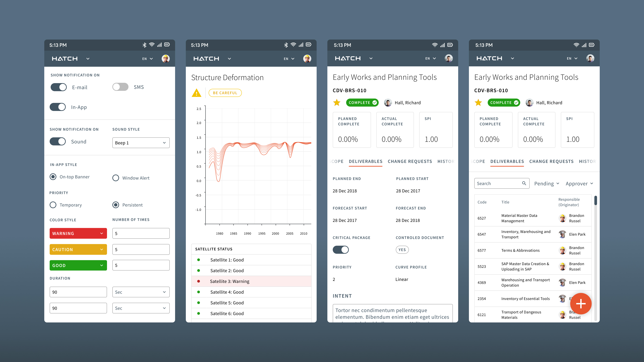The height and width of the screenshot is (362, 644).
Task: Click the red status dot for Satellite 3
Action: click(199, 281)
